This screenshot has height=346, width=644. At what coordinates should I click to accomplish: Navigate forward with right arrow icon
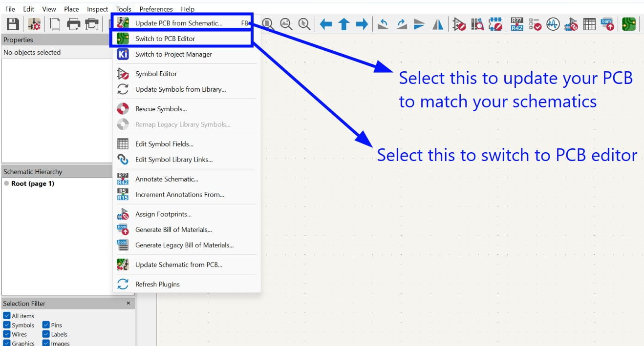pos(362,24)
